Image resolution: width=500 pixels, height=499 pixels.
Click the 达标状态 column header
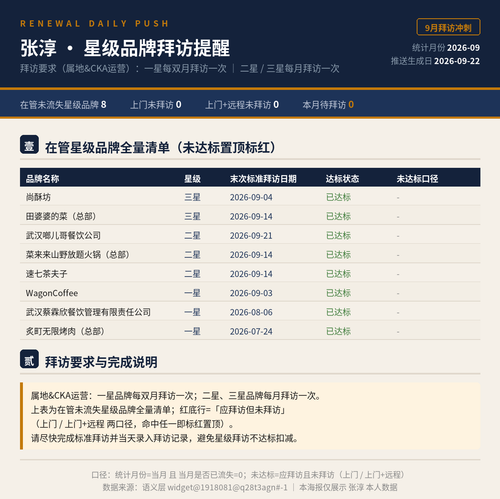point(342,179)
